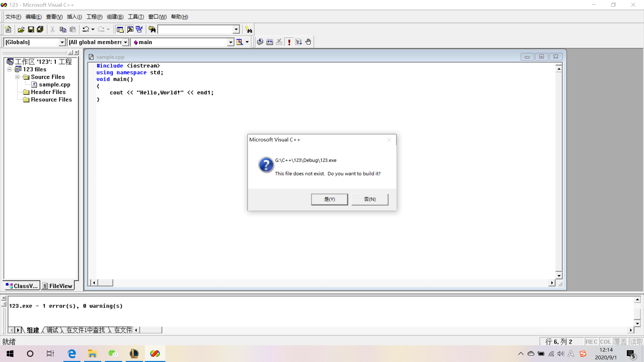Open the notification center icon

(x=631, y=354)
